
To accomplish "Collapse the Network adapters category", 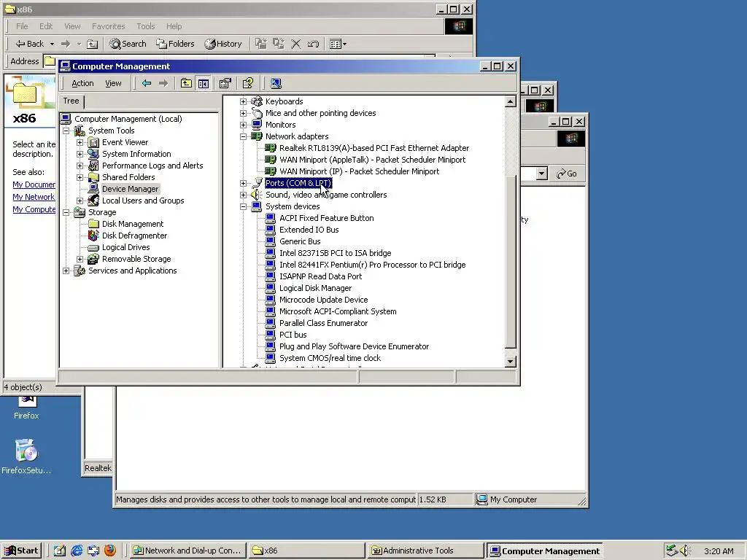I will [x=243, y=136].
